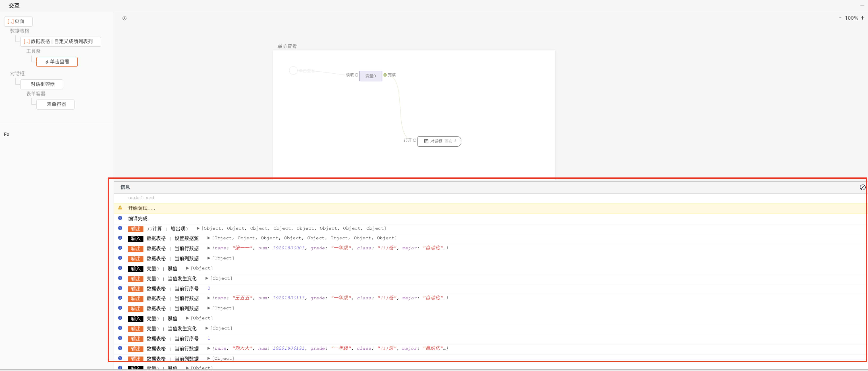Zoom in with the plus button
The height and width of the screenshot is (371, 868).
click(x=862, y=18)
